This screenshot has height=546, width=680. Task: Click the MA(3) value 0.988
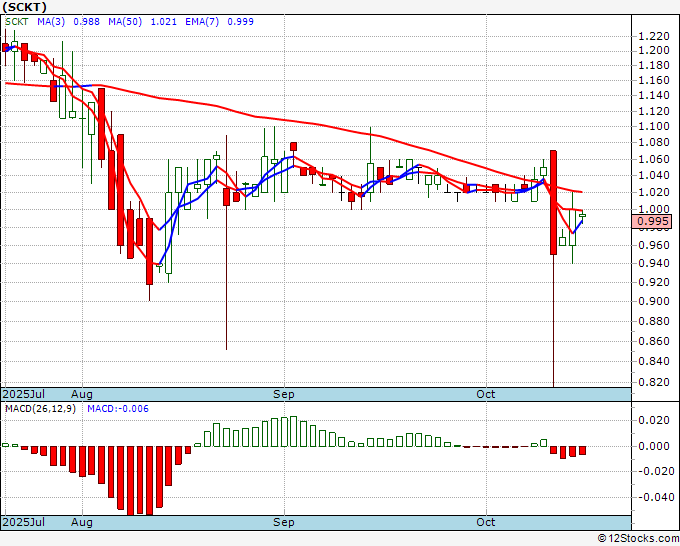pos(86,22)
